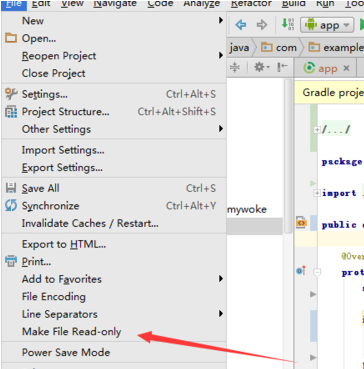The image size is (364, 369).
Task: Click the override method gutter icon
Action: point(301,271)
